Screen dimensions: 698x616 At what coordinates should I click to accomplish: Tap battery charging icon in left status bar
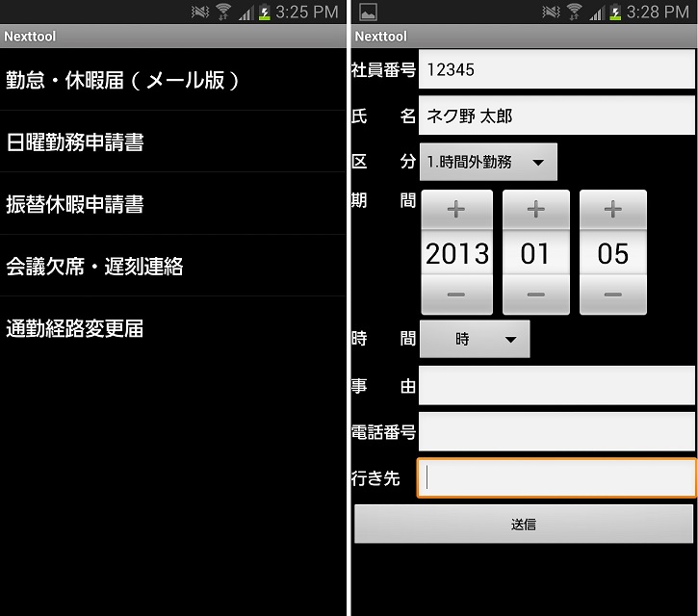[x=265, y=12]
